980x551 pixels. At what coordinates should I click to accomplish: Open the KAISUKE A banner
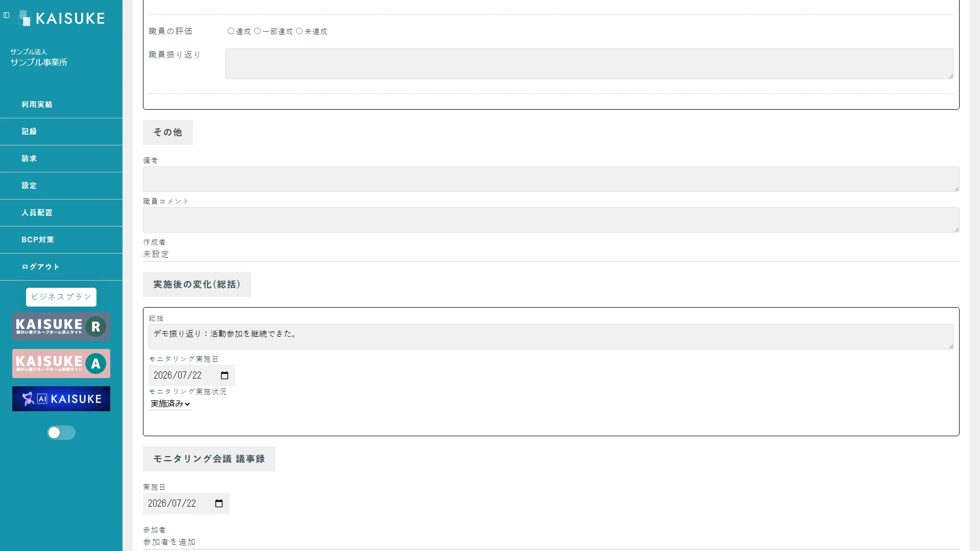[x=61, y=363]
